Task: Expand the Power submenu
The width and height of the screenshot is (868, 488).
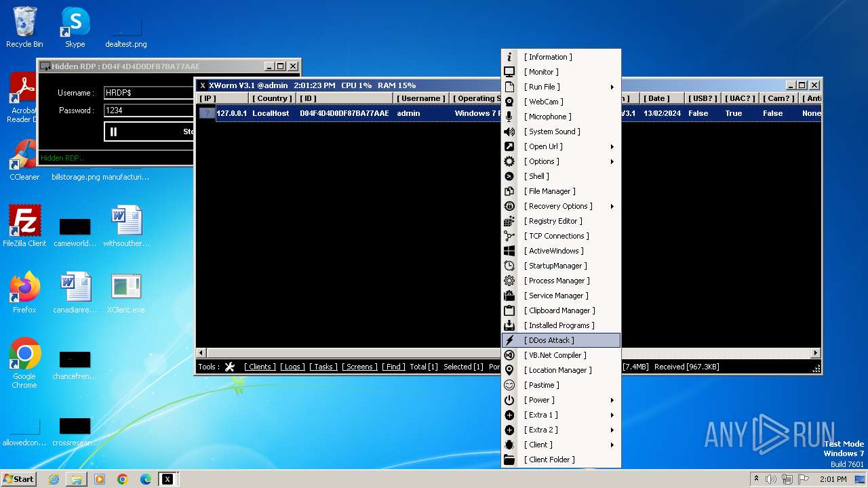Action: (x=612, y=400)
